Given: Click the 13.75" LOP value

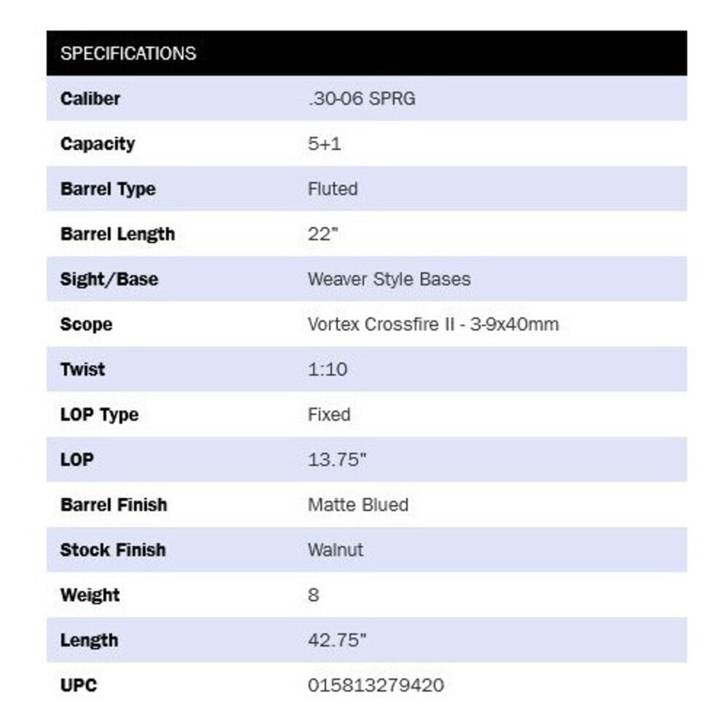Looking at the screenshot, I should [x=336, y=459].
